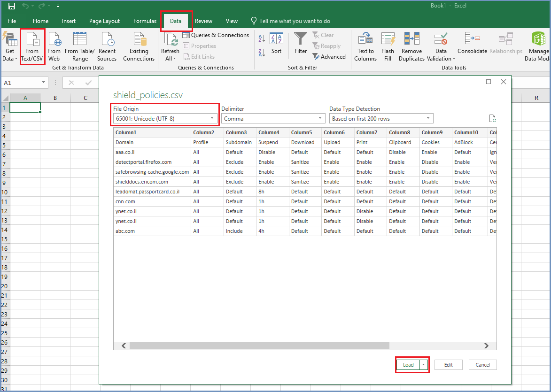This screenshot has height=392, width=551.
Task: Open the Data Type Detection dropdown
Action: (x=381, y=119)
